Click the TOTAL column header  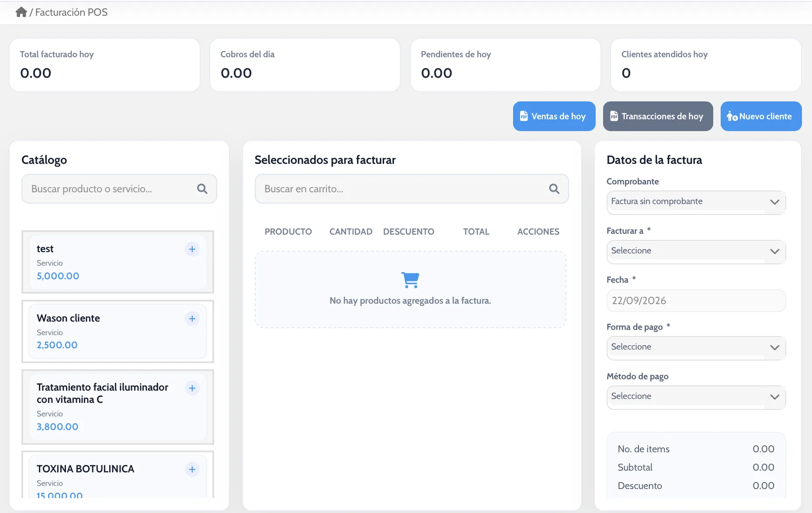coord(476,232)
